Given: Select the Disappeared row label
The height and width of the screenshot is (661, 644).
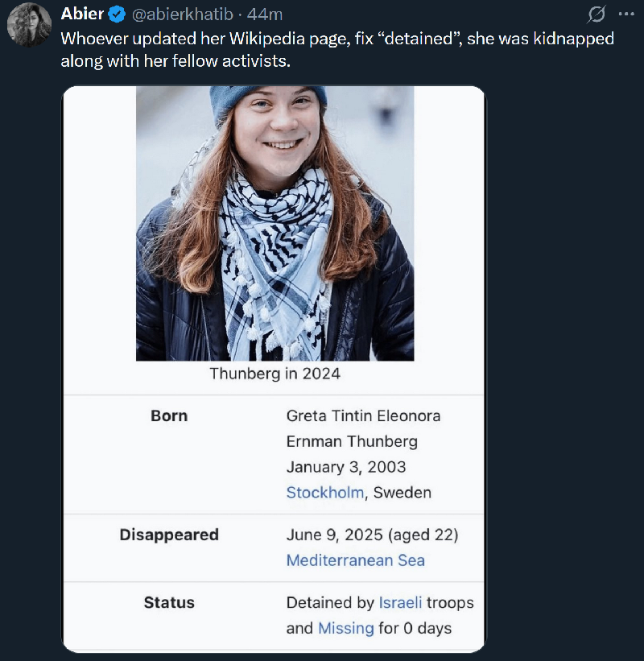Looking at the screenshot, I should point(169,535).
